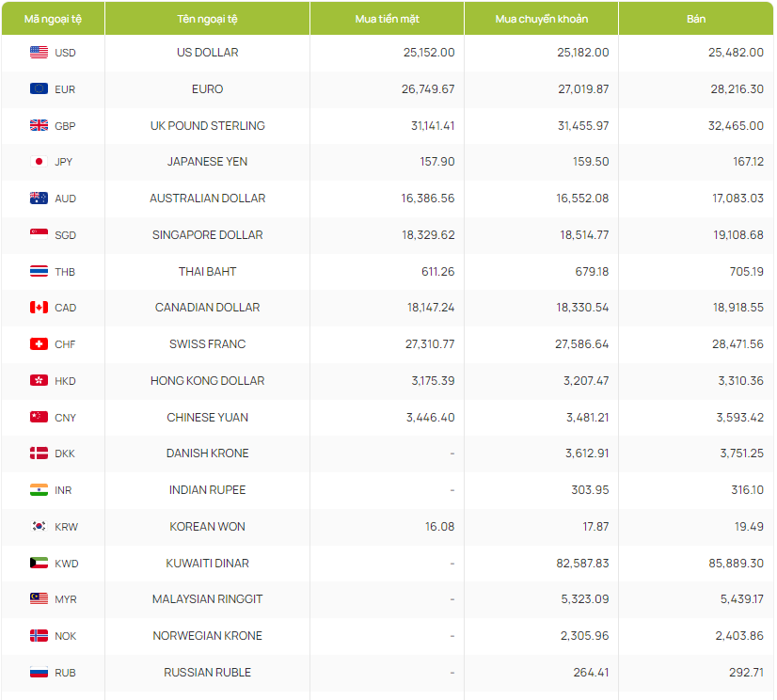
Task: Click the Australian flag icon beside AUD
Action: [39, 199]
